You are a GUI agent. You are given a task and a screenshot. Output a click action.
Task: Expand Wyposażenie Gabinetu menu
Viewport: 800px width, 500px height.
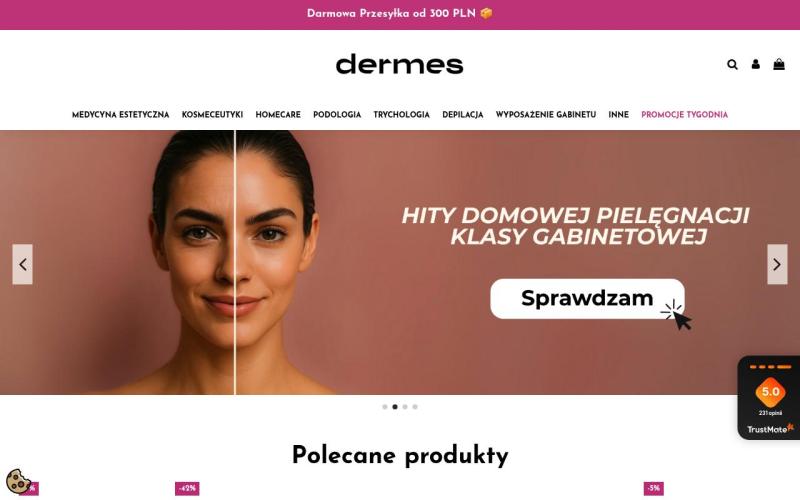(x=546, y=115)
